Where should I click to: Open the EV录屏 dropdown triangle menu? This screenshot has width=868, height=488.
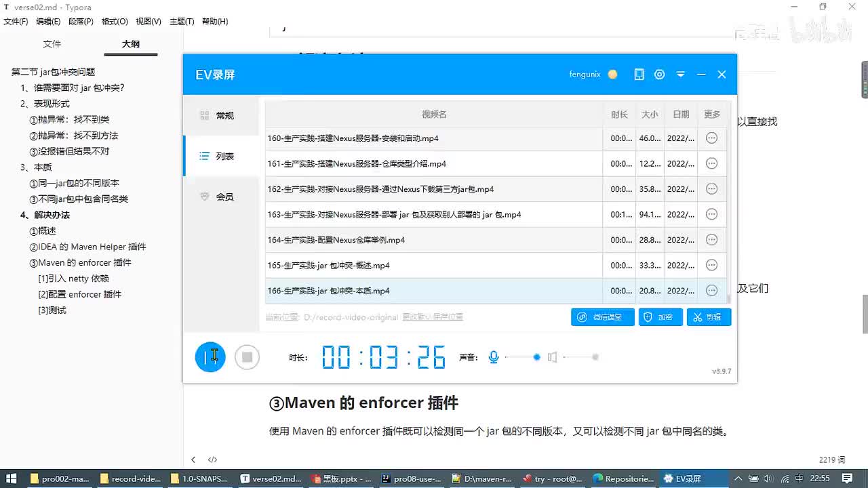pos(680,75)
